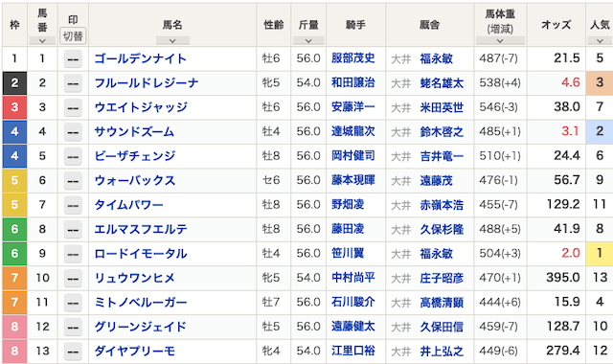Open jockey link 服部茂史
The image size is (613, 364).
point(353,58)
